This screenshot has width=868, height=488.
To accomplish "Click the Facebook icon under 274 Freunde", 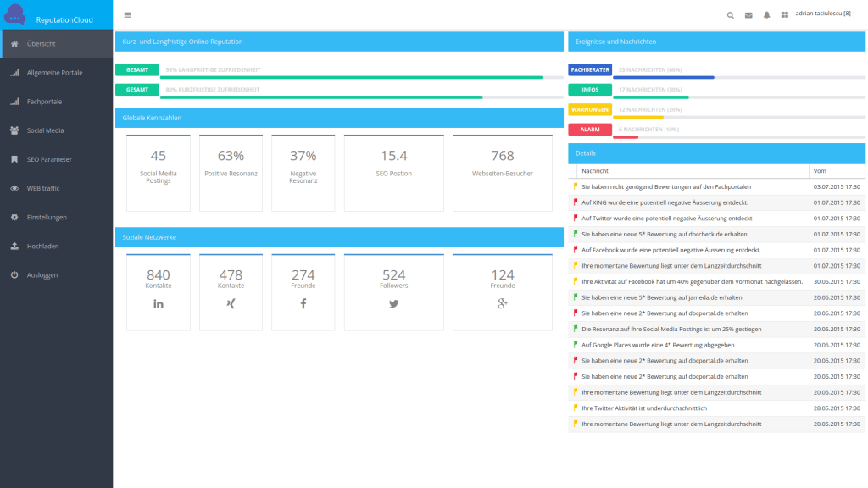I will pos(303,303).
